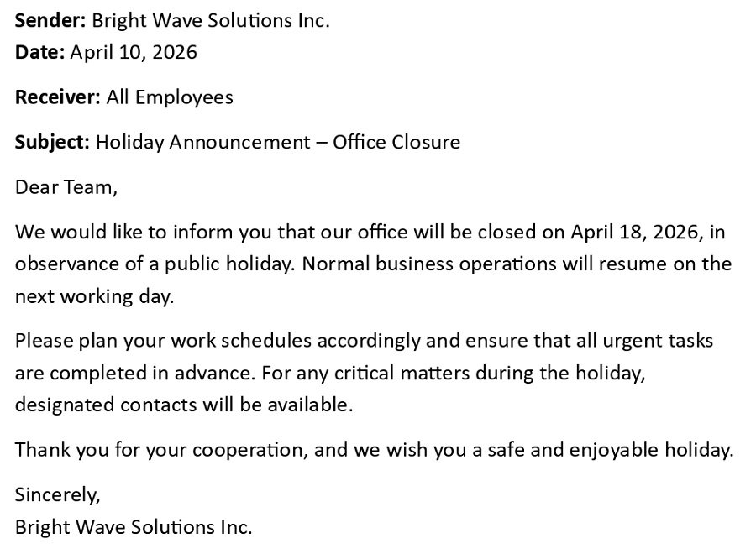Image resolution: width=756 pixels, height=554 pixels.
Task: Click the 'Dear Team,' greeting
Action: point(66,187)
